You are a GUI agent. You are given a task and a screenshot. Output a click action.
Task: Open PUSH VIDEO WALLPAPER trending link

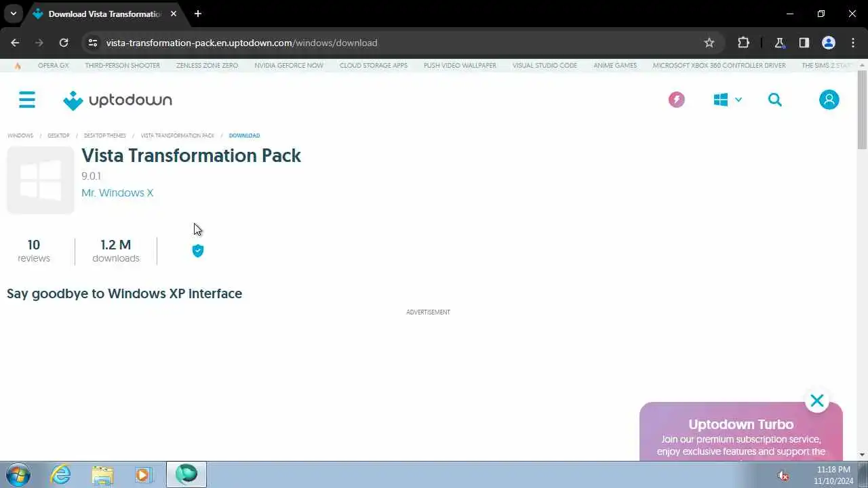(460, 66)
